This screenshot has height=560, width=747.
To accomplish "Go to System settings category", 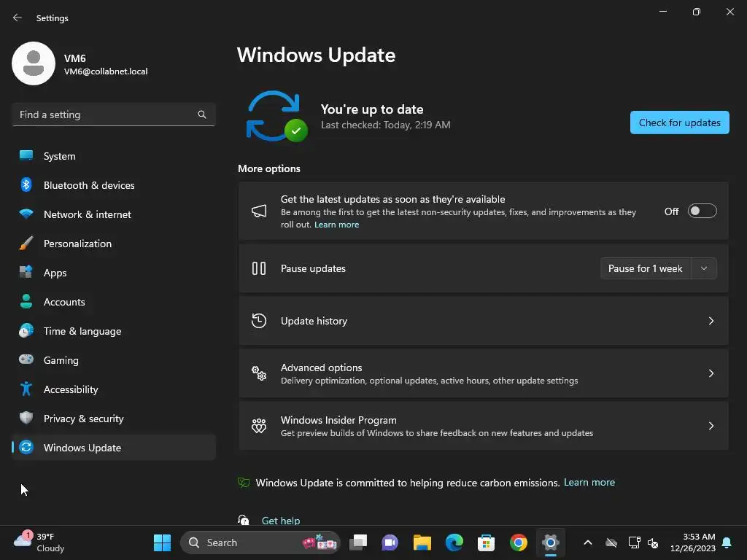I will point(113,156).
